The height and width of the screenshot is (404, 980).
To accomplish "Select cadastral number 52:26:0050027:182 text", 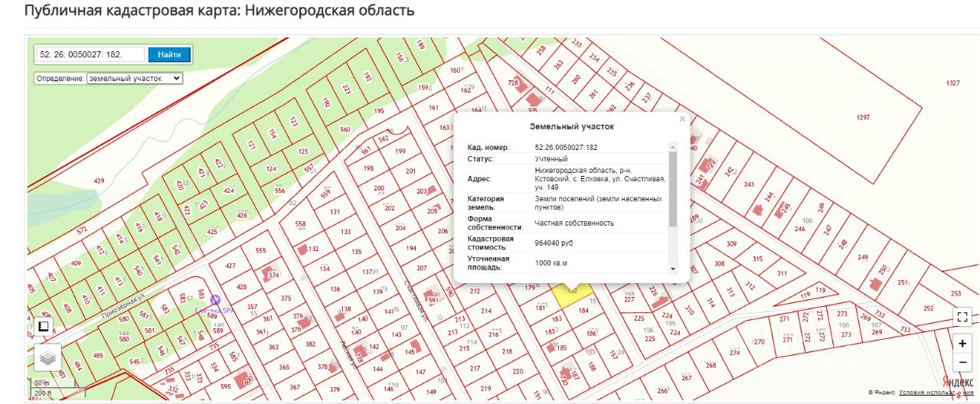I will pos(566,147).
